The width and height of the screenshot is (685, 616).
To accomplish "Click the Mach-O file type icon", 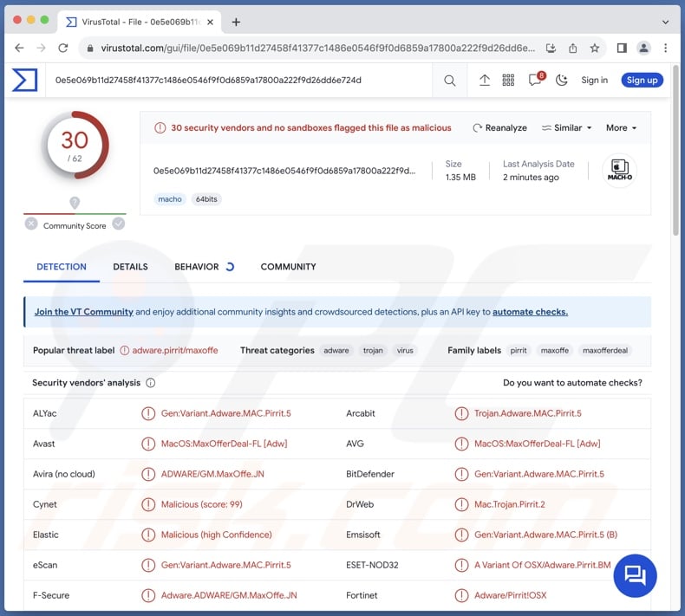I will point(619,171).
